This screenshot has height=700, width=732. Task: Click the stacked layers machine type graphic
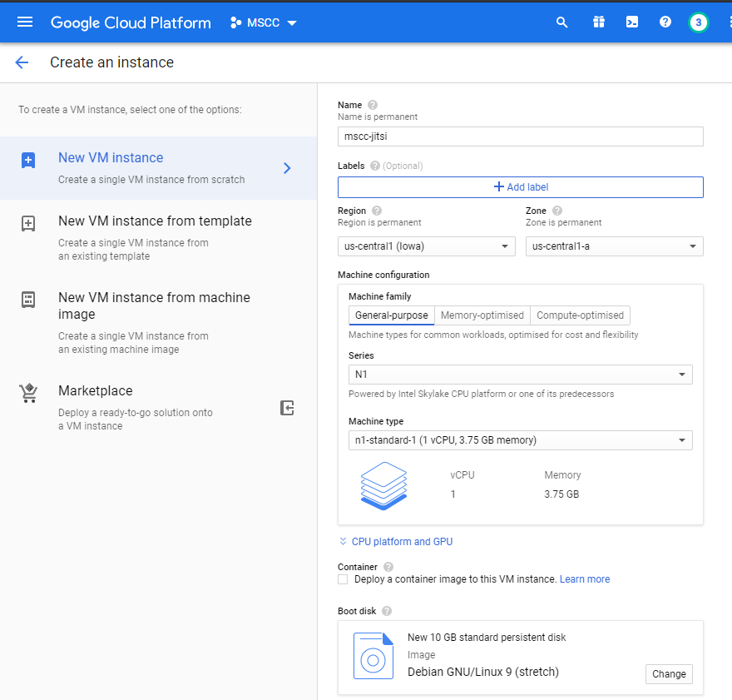[x=383, y=485]
